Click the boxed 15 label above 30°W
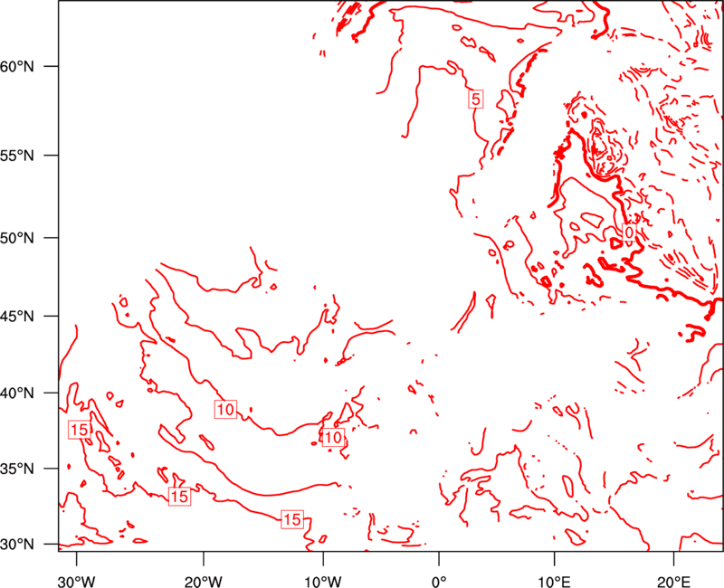724x588 pixels. [x=79, y=430]
